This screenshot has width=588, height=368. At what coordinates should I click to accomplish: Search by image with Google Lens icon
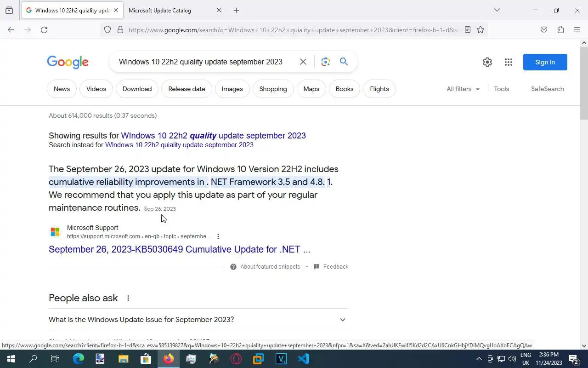pos(326,62)
